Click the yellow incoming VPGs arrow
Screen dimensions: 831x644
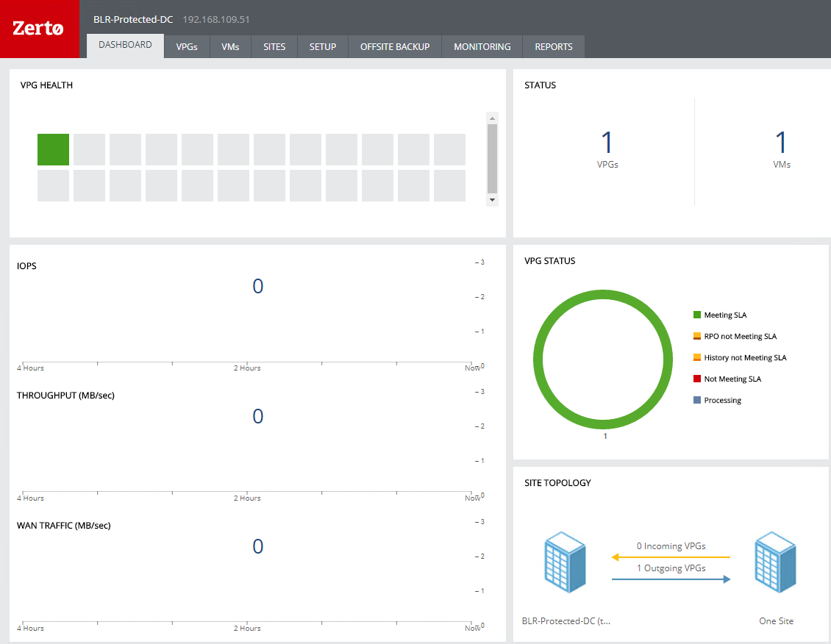[671, 557]
